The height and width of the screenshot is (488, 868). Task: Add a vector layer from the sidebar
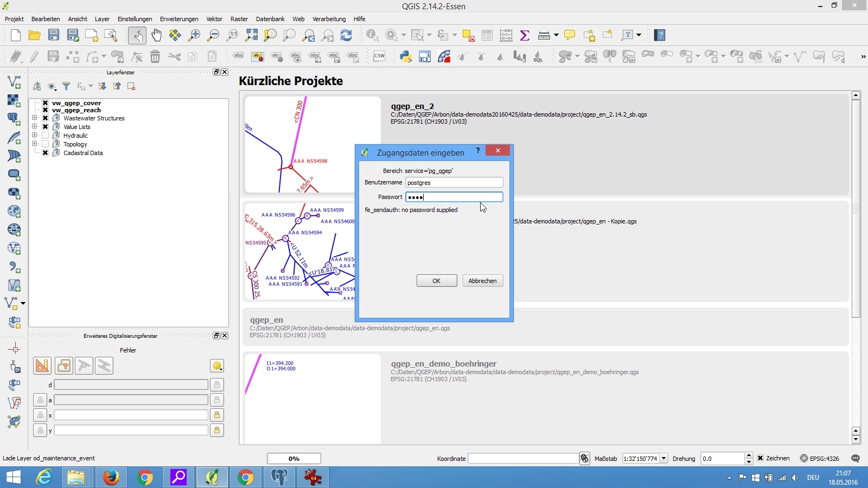pos(14,82)
